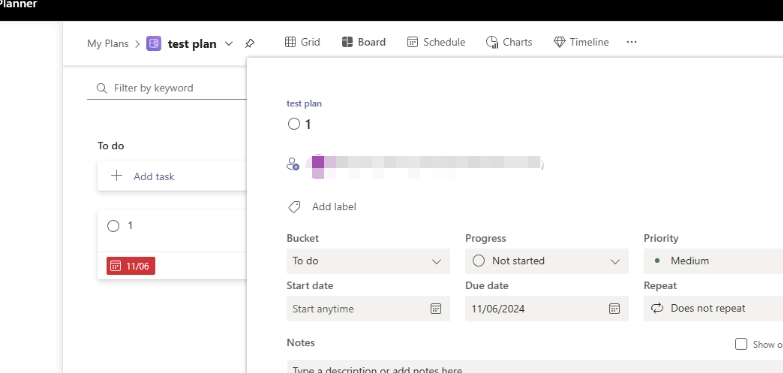Go to My Plans breadcrumb

coord(107,43)
